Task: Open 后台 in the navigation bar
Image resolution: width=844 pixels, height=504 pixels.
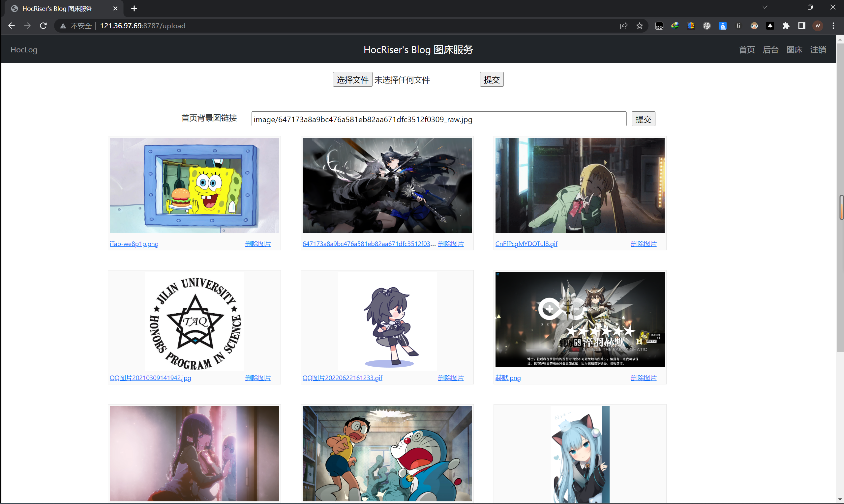Action: 770,50
